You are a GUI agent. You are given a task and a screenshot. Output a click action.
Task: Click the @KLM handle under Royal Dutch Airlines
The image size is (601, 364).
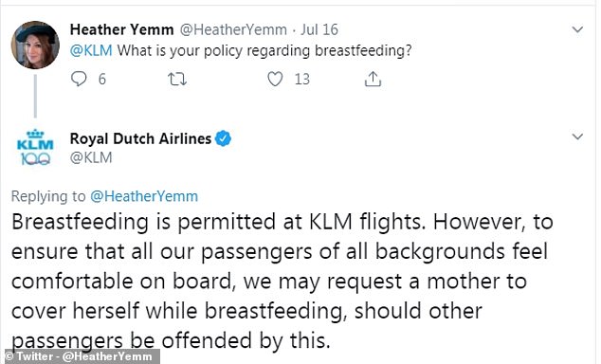[x=91, y=157]
